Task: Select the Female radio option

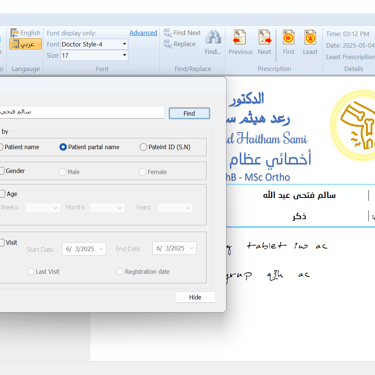Action: [153, 172]
